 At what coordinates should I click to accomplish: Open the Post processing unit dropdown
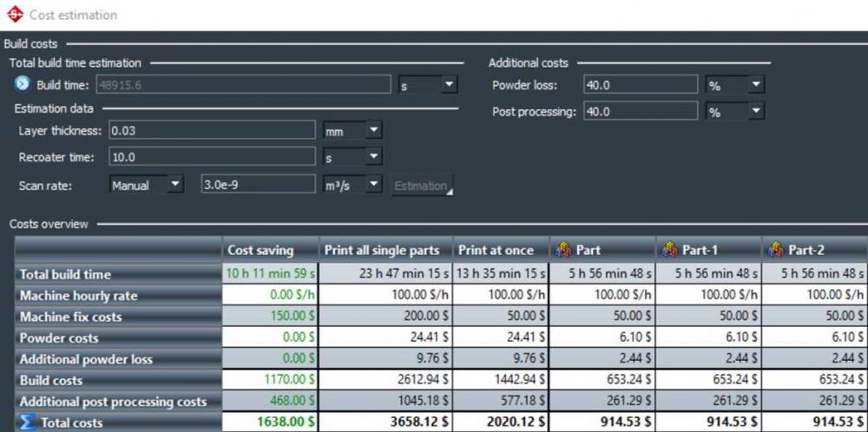tap(755, 112)
